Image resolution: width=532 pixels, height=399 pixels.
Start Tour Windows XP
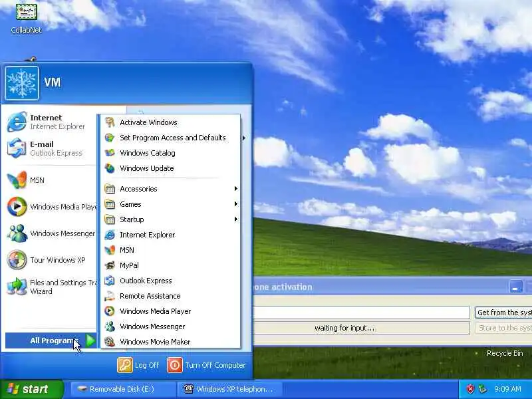[51, 260]
